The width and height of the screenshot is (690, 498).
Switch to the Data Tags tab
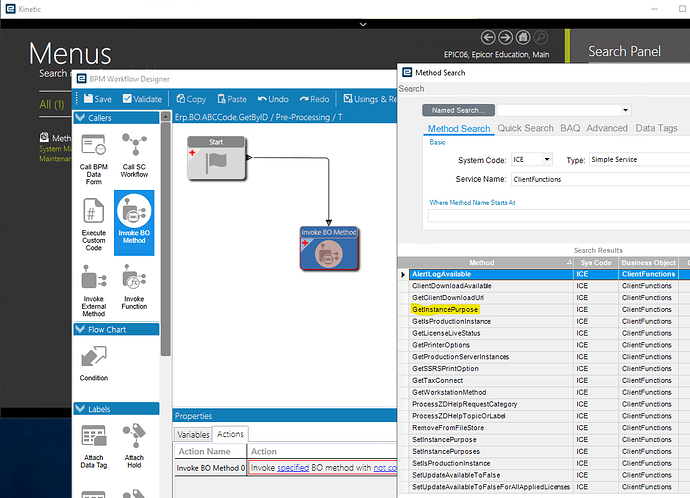coord(656,128)
